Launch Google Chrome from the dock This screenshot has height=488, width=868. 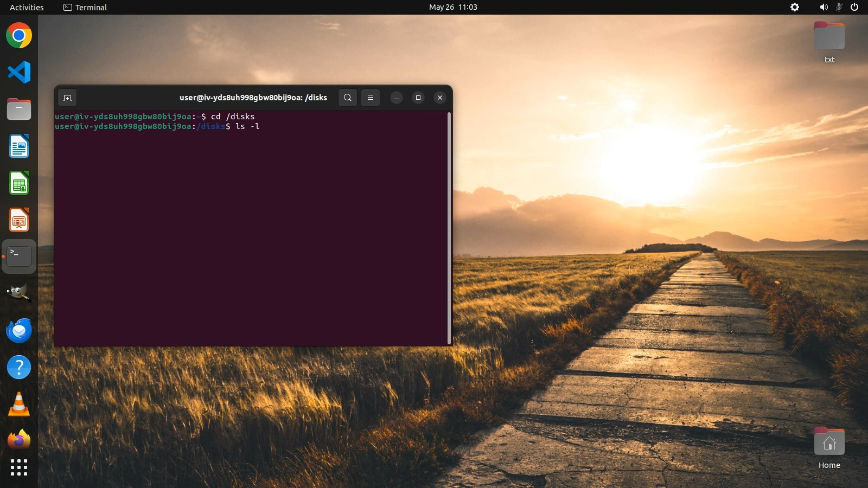click(x=19, y=36)
